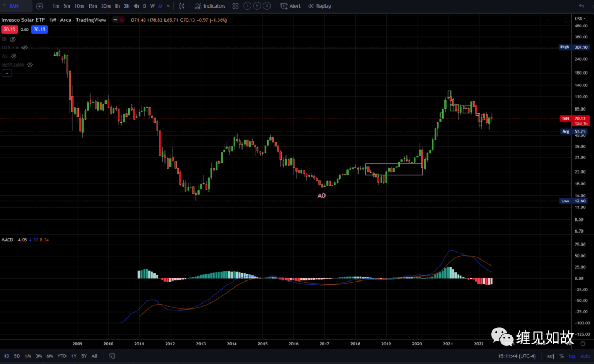Expand the timeframe list chevron
Viewport: 594px width, 364px height.
pyautogui.click(x=168, y=6)
